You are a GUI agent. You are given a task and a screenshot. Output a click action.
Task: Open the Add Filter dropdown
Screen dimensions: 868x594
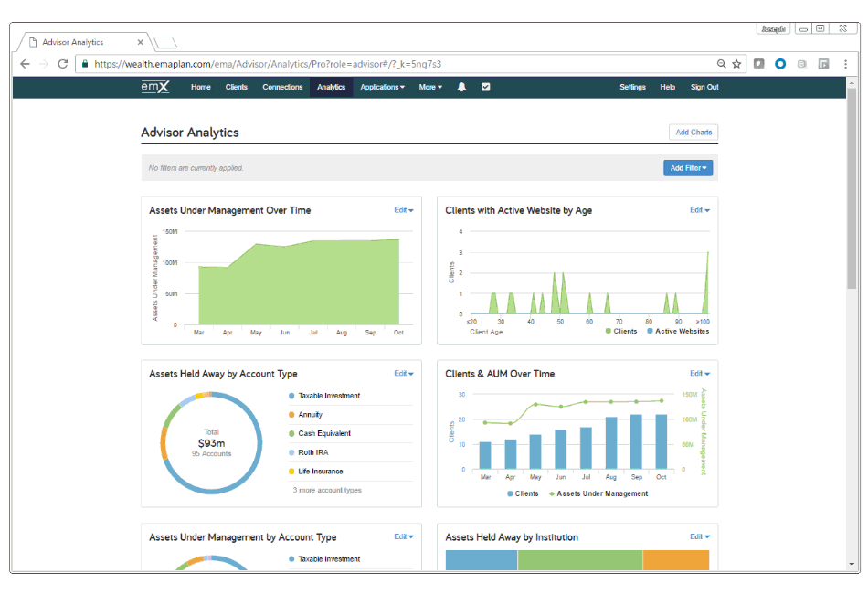click(x=688, y=168)
